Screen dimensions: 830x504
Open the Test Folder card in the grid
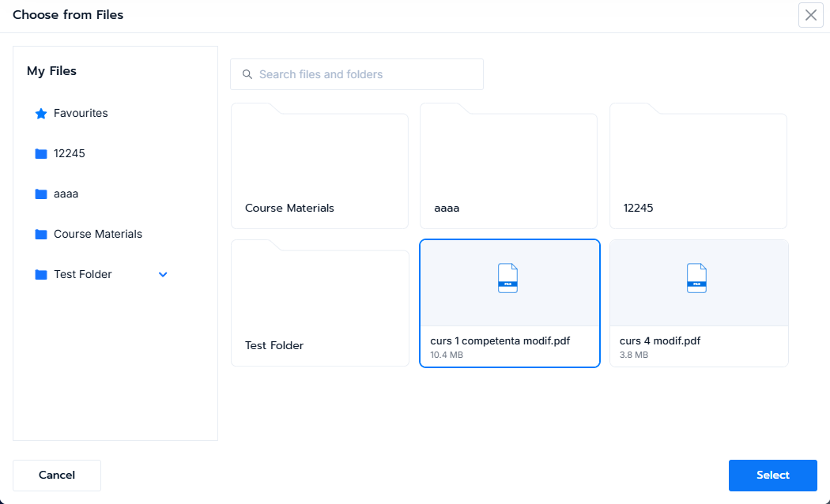point(320,303)
